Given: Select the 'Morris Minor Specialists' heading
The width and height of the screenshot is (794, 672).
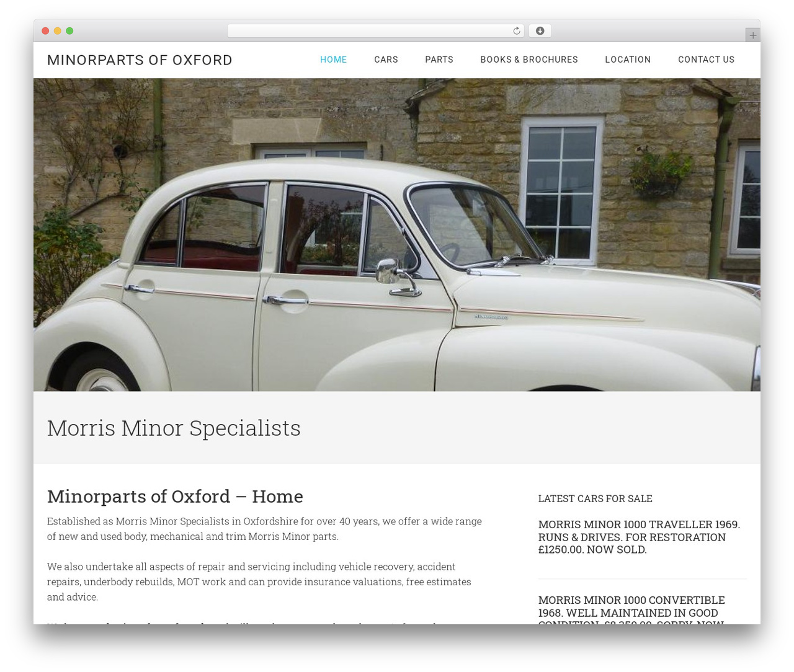Looking at the screenshot, I should pos(174,428).
